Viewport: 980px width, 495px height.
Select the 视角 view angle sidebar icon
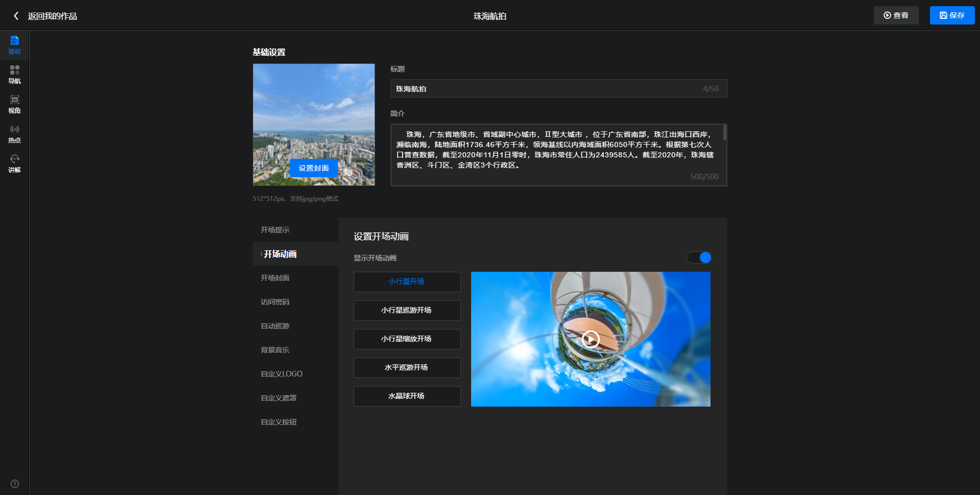[x=14, y=104]
